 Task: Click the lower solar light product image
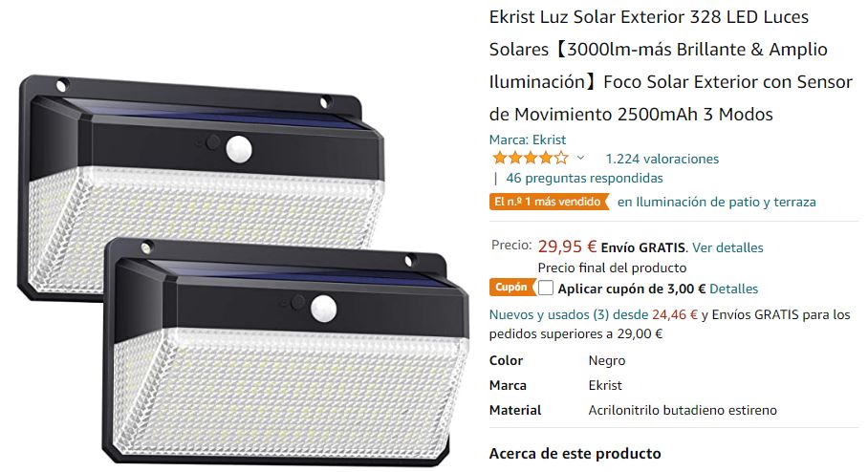286,352
